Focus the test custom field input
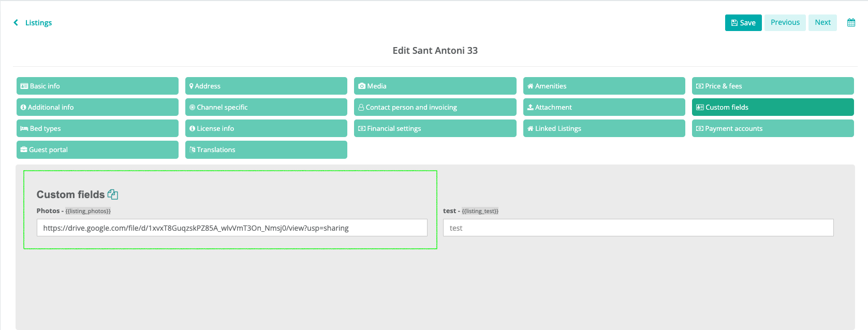 click(x=638, y=228)
